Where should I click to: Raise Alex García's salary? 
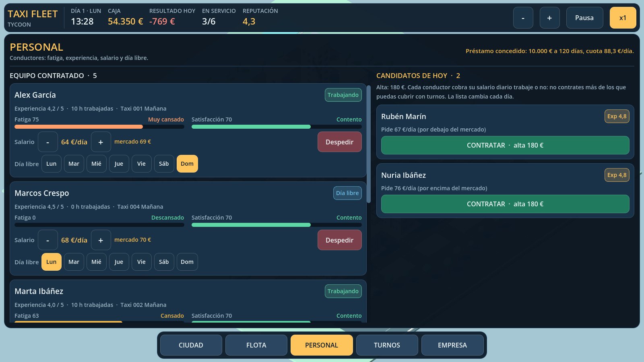point(101,142)
